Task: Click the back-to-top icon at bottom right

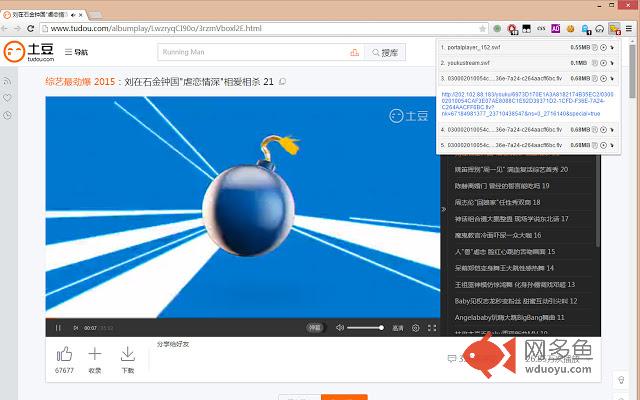Action: [x=621, y=380]
